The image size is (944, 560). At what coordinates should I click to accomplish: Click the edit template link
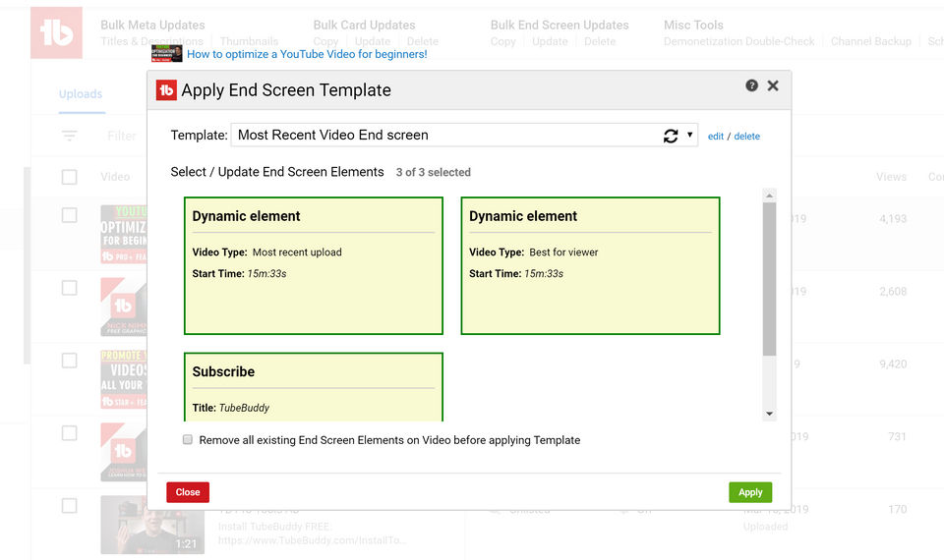[716, 137]
